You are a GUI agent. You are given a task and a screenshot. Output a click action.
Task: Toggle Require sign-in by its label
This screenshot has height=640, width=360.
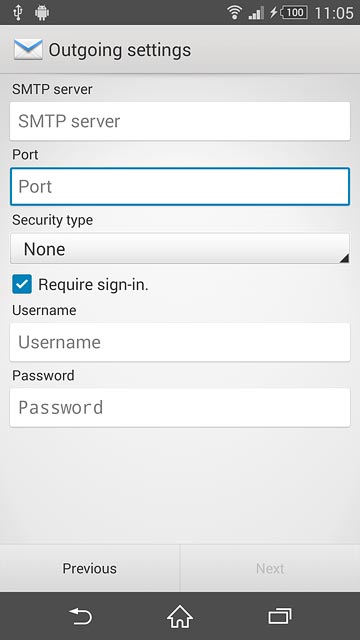tap(93, 284)
